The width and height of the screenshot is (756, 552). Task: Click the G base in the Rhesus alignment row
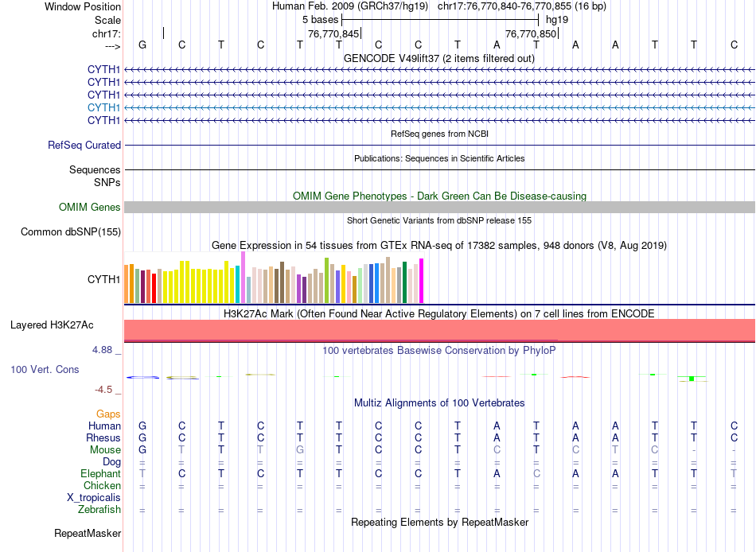pyautogui.click(x=142, y=438)
